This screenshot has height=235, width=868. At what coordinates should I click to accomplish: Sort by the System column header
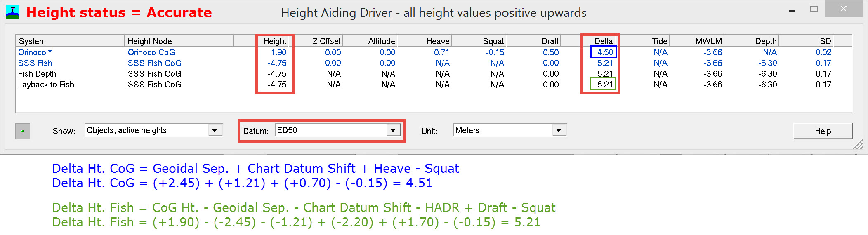(70, 41)
